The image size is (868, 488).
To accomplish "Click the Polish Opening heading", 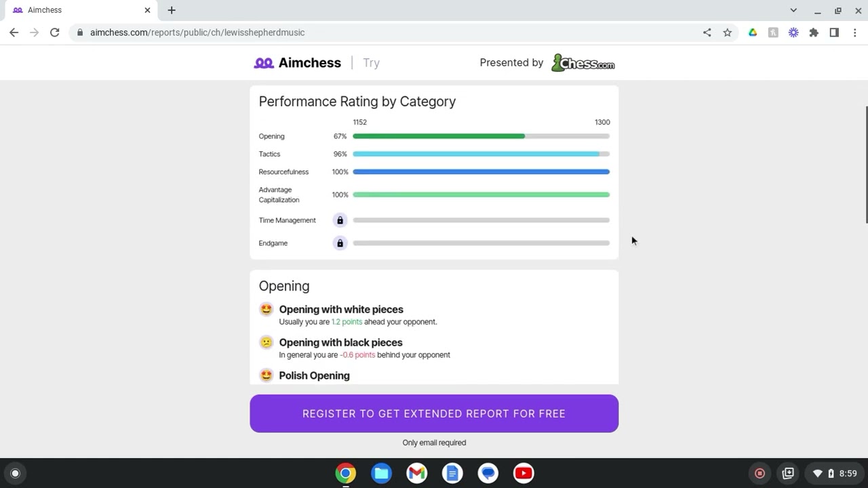I will click(314, 375).
